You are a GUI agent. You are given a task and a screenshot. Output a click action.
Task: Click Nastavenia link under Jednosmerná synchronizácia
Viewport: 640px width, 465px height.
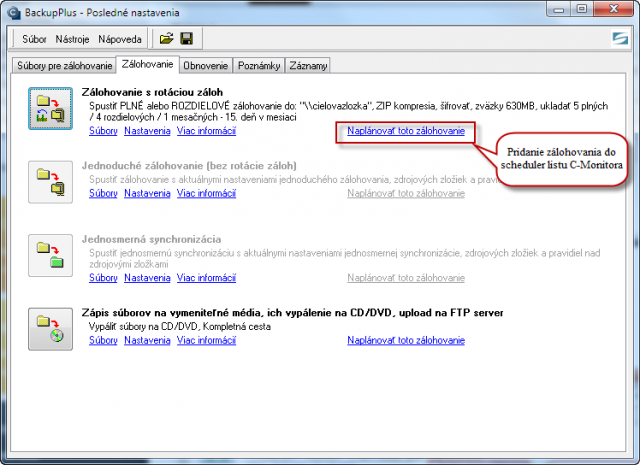click(147, 278)
